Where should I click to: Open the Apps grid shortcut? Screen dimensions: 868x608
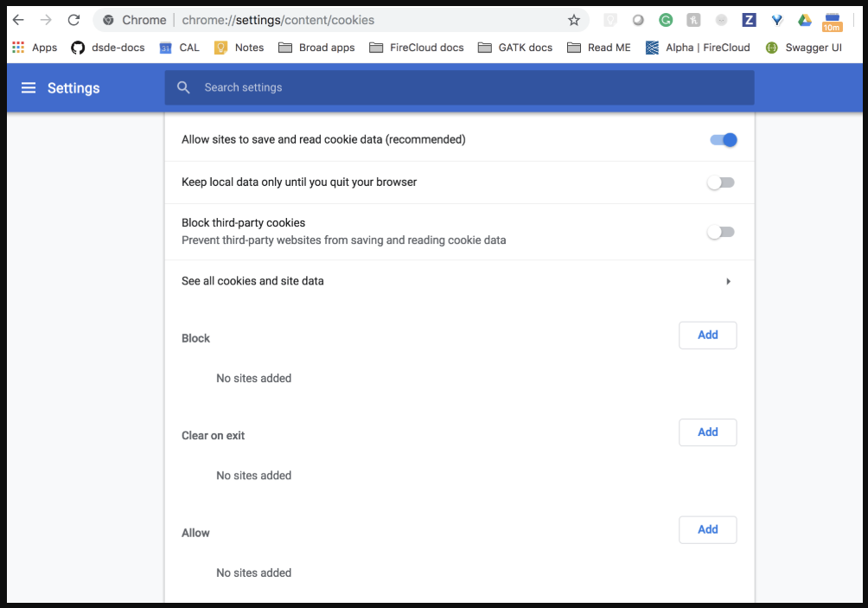(35, 48)
